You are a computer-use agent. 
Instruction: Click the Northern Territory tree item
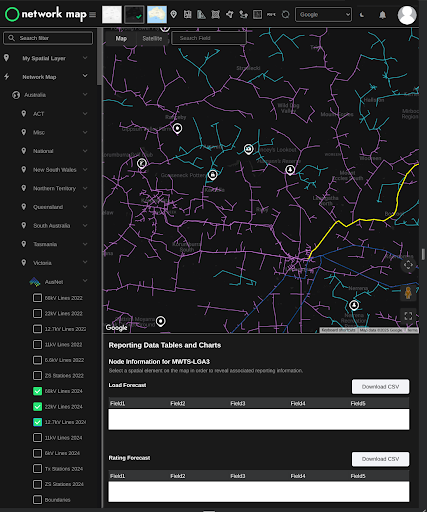[x=54, y=188]
